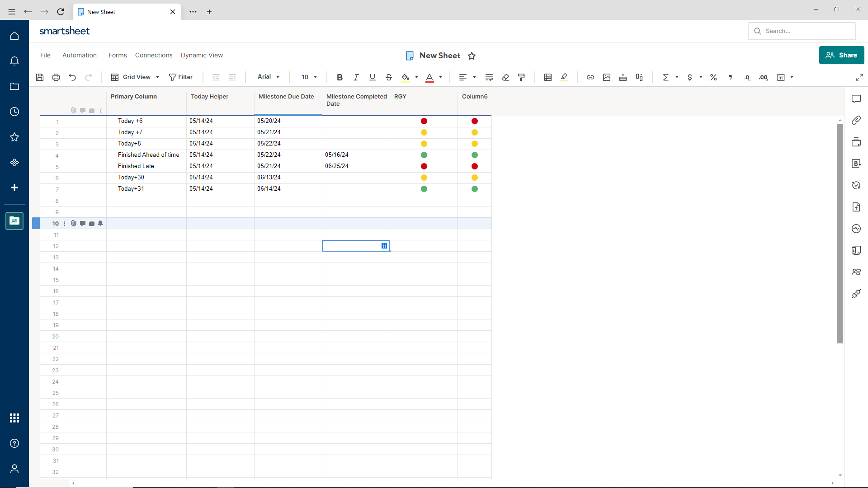The width and height of the screenshot is (868, 488).
Task: Open Account profile icon
Action: (14, 469)
